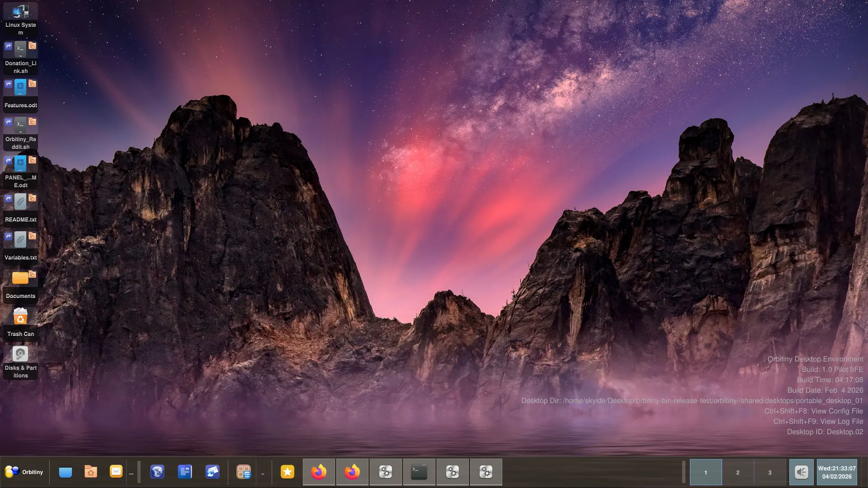Screen dimensions: 868x488
Task: Open the home folder launcher
Action: [x=91, y=472]
